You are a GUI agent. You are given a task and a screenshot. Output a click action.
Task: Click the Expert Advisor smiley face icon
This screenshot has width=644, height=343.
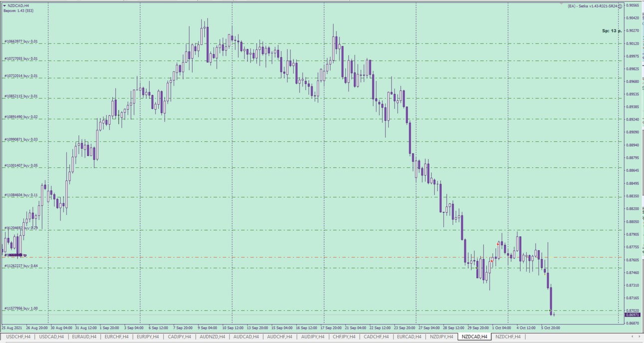(x=620, y=6)
